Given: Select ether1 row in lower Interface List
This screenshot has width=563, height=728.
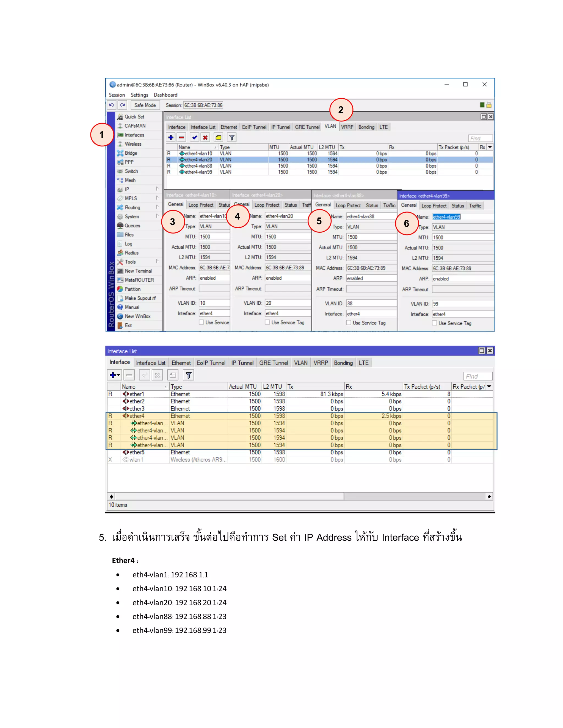Looking at the screenshot, I should (300, 394).
